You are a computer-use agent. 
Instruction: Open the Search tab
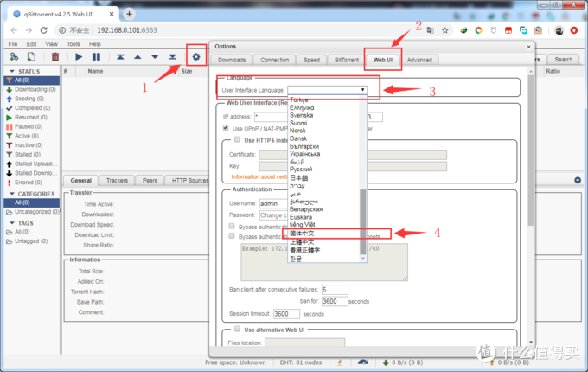563,60
